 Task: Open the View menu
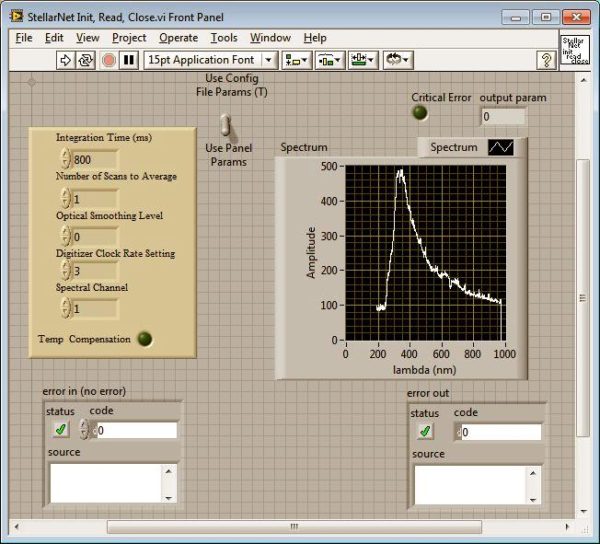click(88, 38)
